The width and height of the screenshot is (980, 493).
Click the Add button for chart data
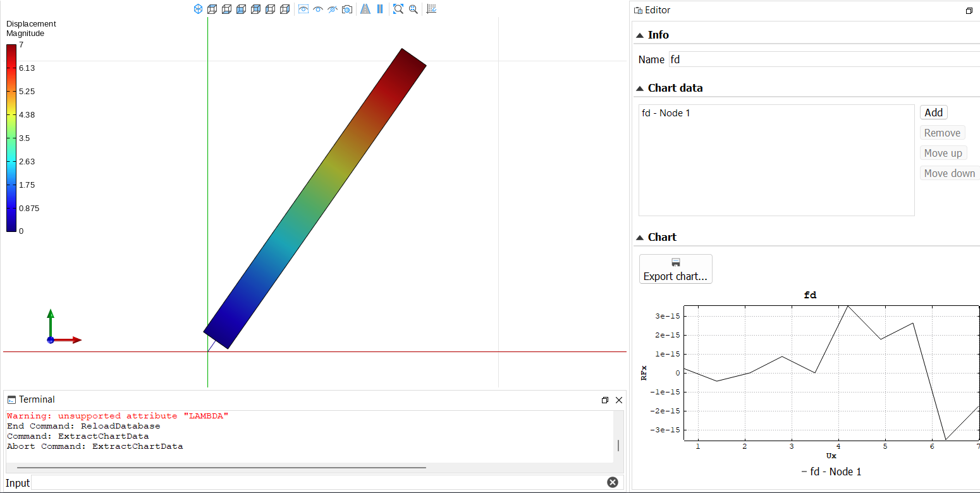coord(934,113)
